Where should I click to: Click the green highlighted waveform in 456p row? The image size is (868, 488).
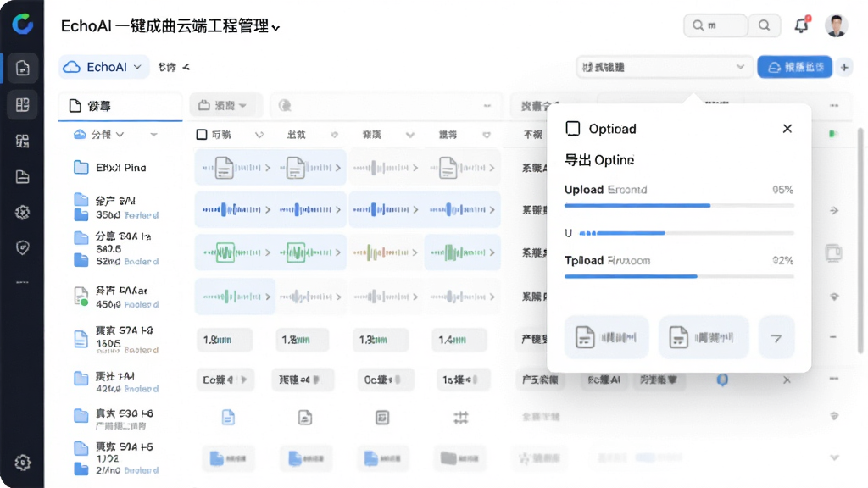[x=235, y=297]
